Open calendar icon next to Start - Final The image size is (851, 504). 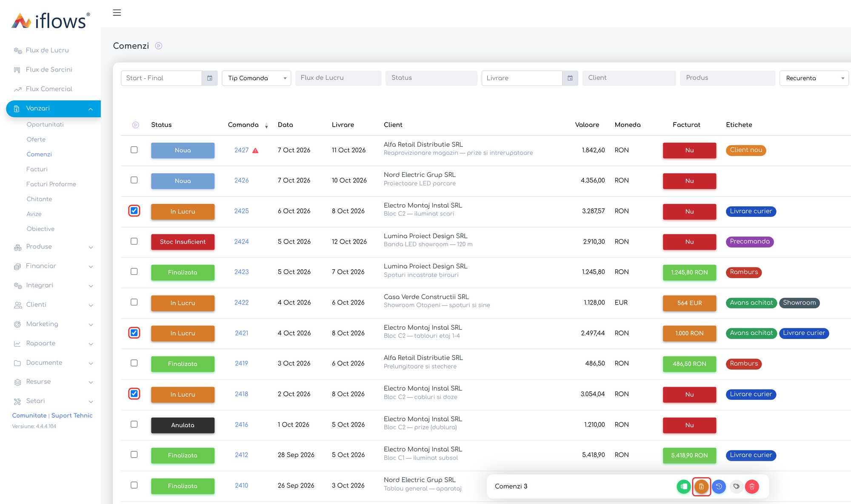210,78
